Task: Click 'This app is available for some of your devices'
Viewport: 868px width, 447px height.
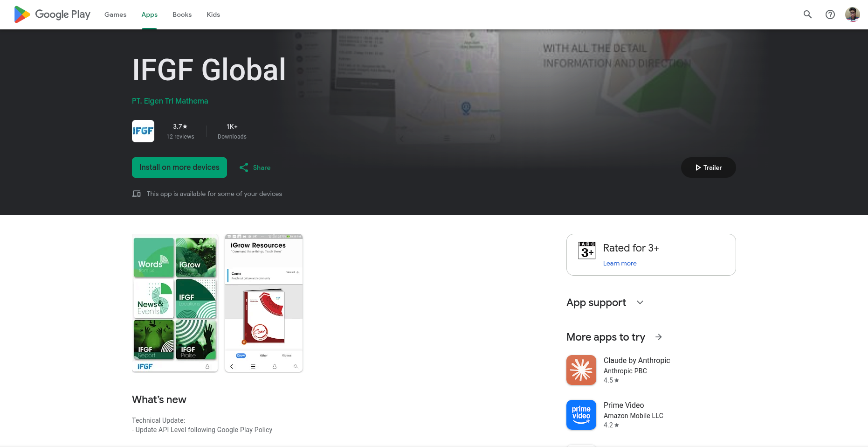Action: [214, 194]
